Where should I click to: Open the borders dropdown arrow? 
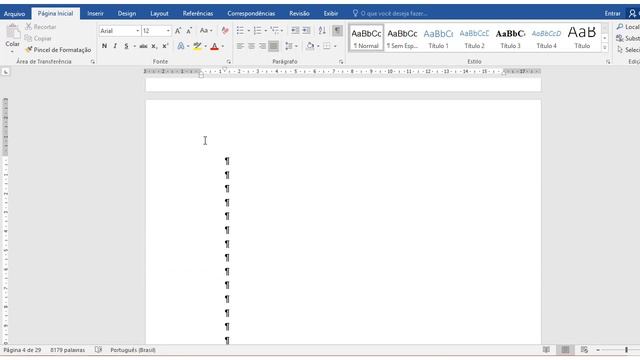(335, 46)
